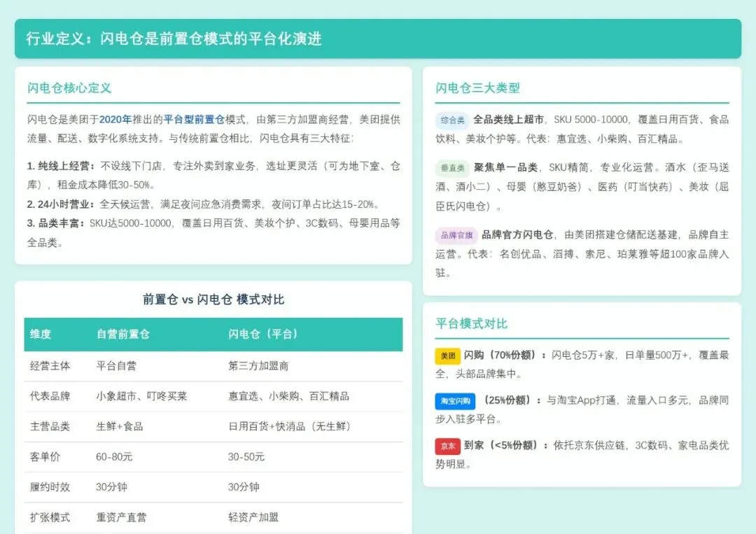756x534 pixels.
Task: Click the bold 聚焦单一品类 text
Action: (505, 167)
